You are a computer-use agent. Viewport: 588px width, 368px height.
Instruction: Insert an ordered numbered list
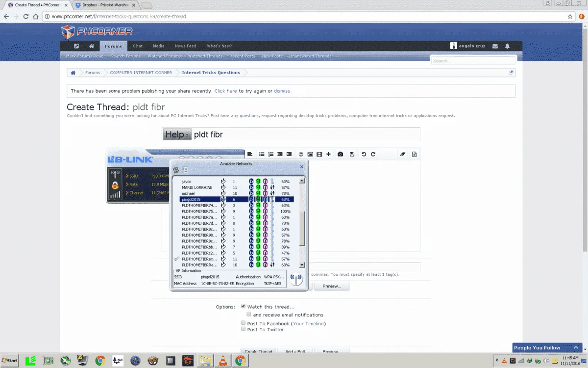(270, 154)
